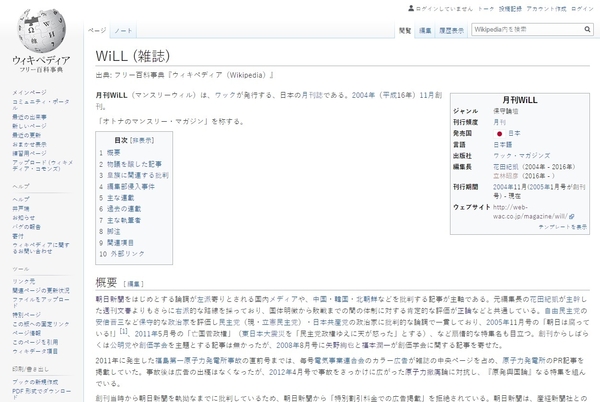The width and height of the screenshot is (600, 402).
Task: Jump to contents item 編集部侵入事件
Action: [x=127, y=187]
